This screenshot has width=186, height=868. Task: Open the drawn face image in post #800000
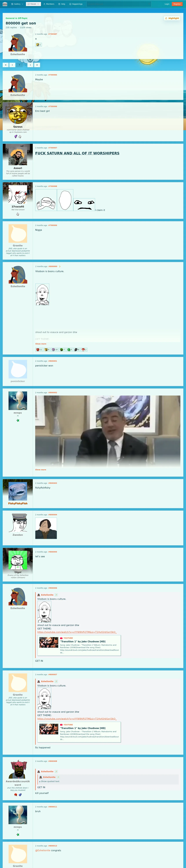click(42, 295)
